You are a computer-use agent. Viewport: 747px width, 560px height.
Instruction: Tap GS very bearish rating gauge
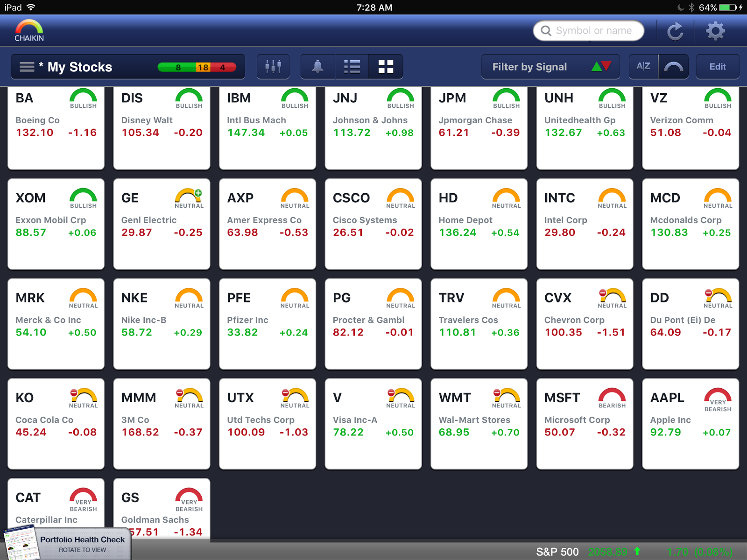pos(189,500)
